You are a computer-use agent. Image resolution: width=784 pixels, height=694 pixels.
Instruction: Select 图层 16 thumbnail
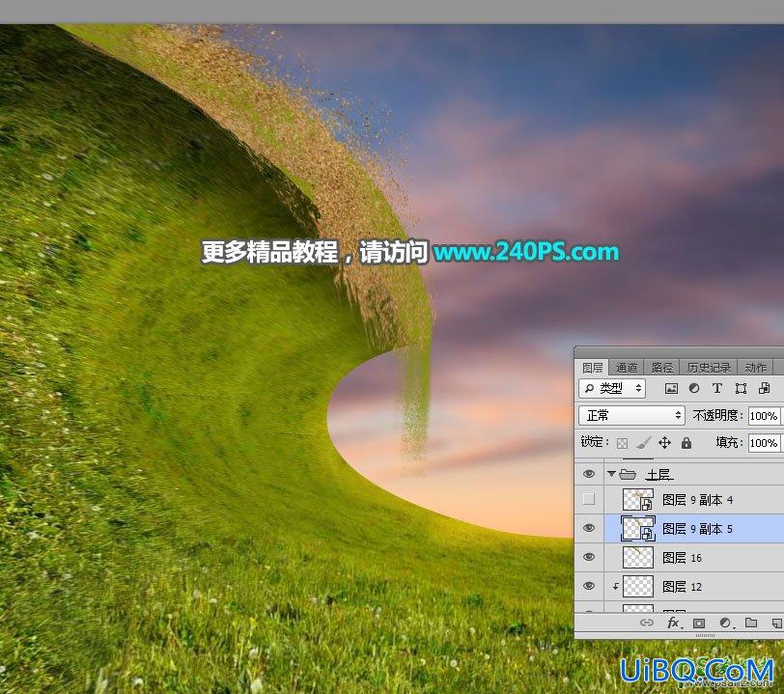coord(638,558)
